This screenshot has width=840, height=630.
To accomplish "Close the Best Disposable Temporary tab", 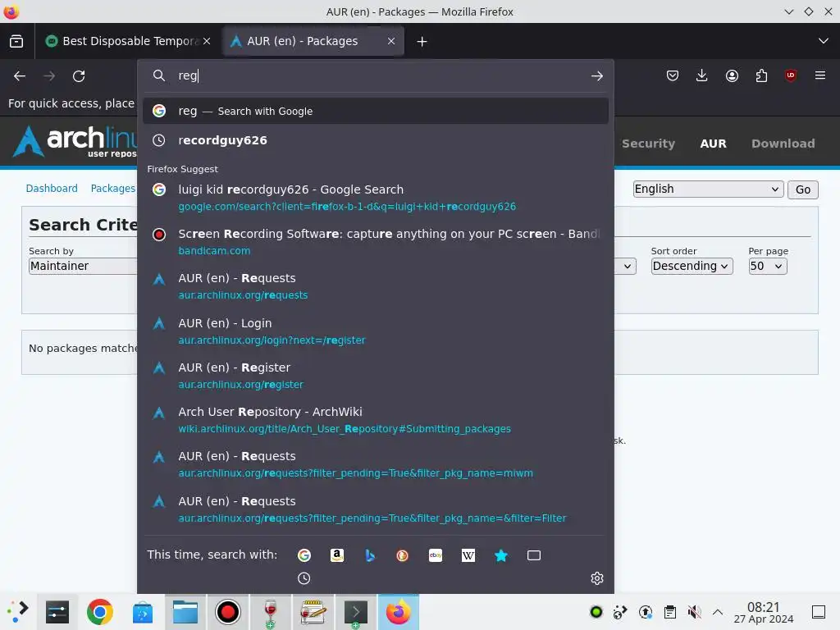I will coord(207,41).
